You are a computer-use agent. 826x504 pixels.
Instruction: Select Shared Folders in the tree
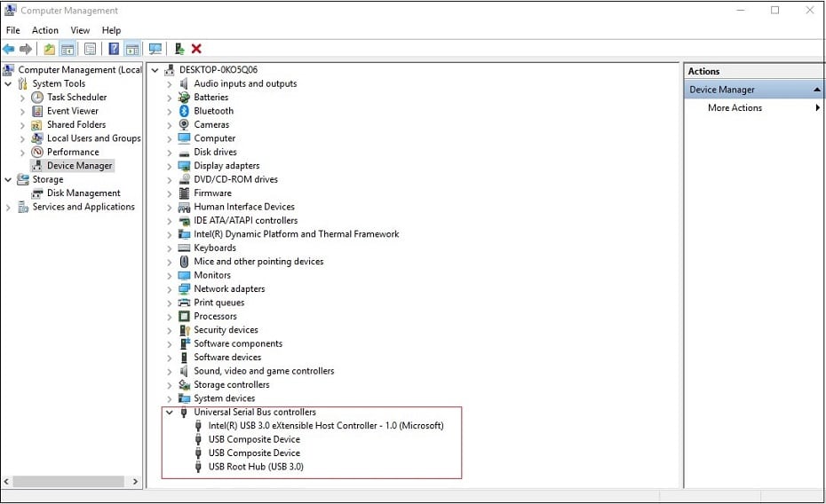point(76,125)
